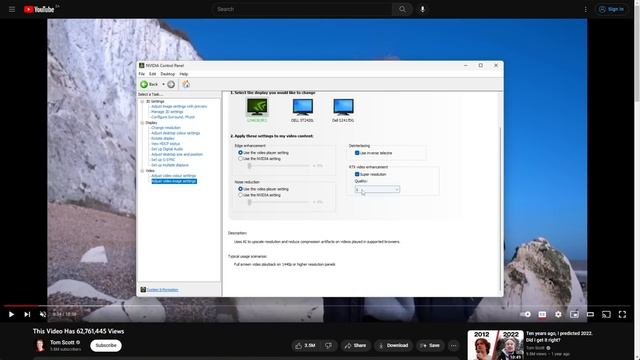Click the grey Forward arrow in NVIDIA toolbar
Viewport: 640px width, 360px height.
(x=171, y=84)
